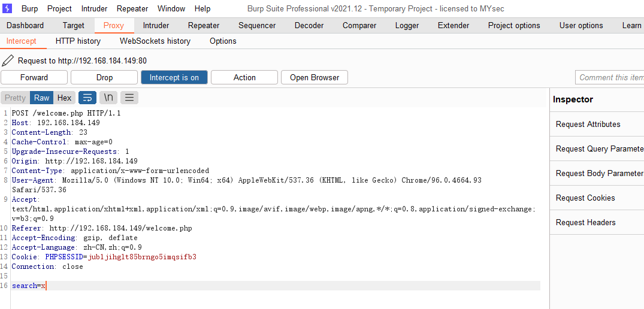
Task: Click the Forward button
Action: pos(34,78)
